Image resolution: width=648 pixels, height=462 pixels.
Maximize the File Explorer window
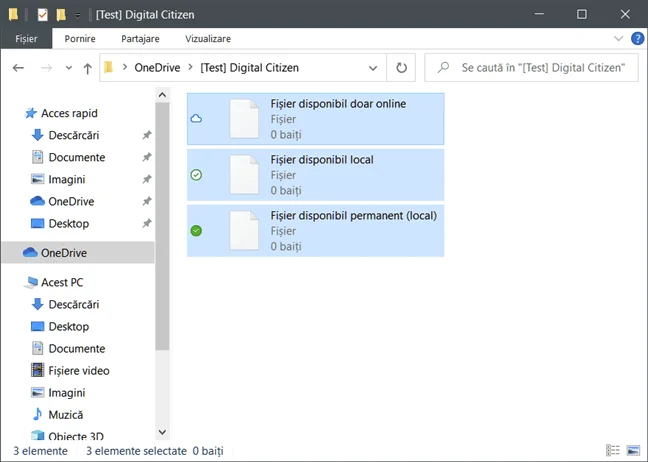582,14
